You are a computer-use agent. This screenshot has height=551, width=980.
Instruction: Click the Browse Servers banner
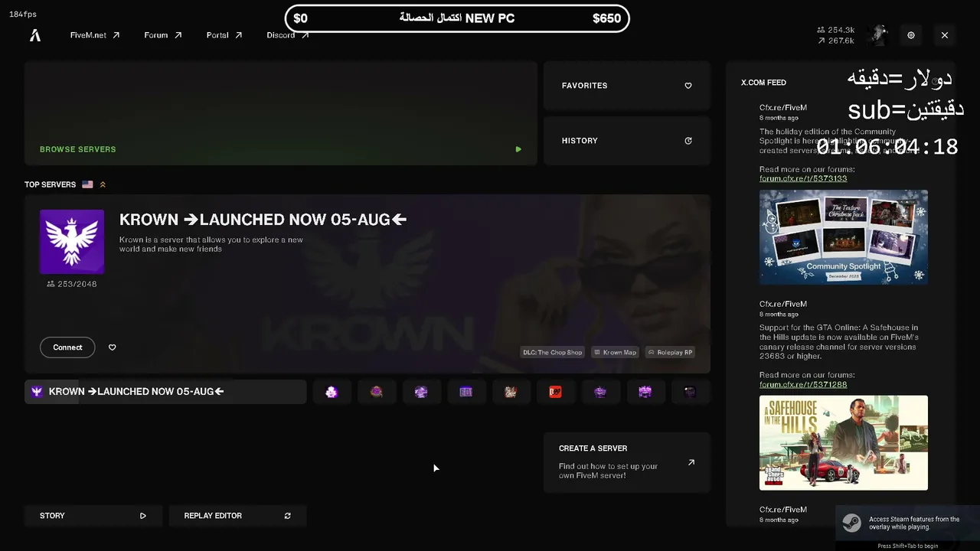281,113
